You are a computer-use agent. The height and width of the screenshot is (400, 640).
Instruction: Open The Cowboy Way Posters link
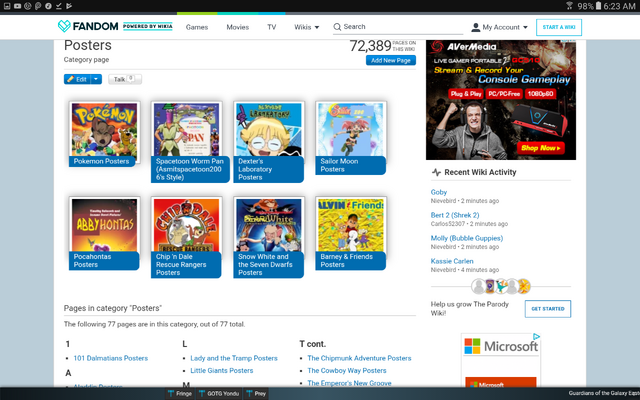coord(347,371)
